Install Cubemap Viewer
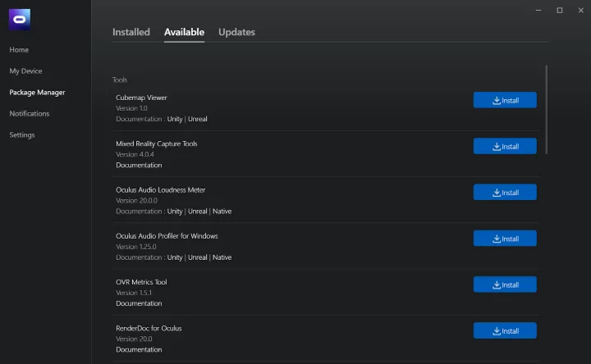The height and width of the screenshot is (364, 591). (x=505, y=100)
